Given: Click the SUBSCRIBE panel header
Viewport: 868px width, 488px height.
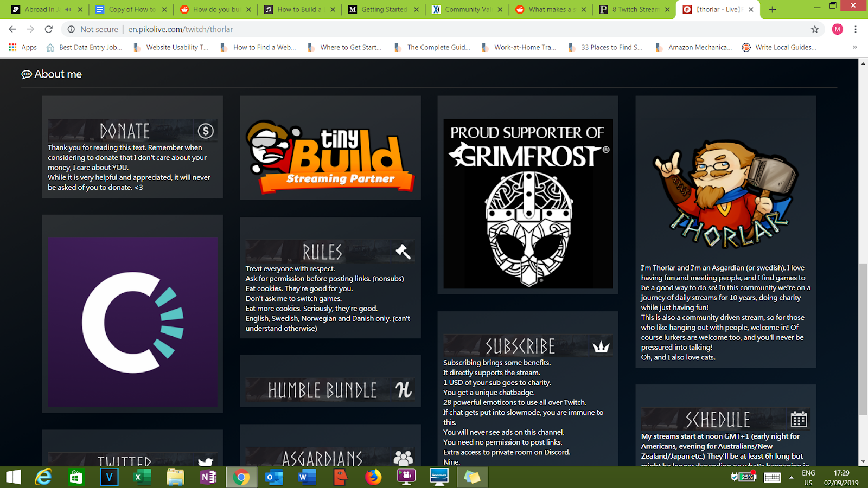Looking at the screenshot, I should (528, 346).
